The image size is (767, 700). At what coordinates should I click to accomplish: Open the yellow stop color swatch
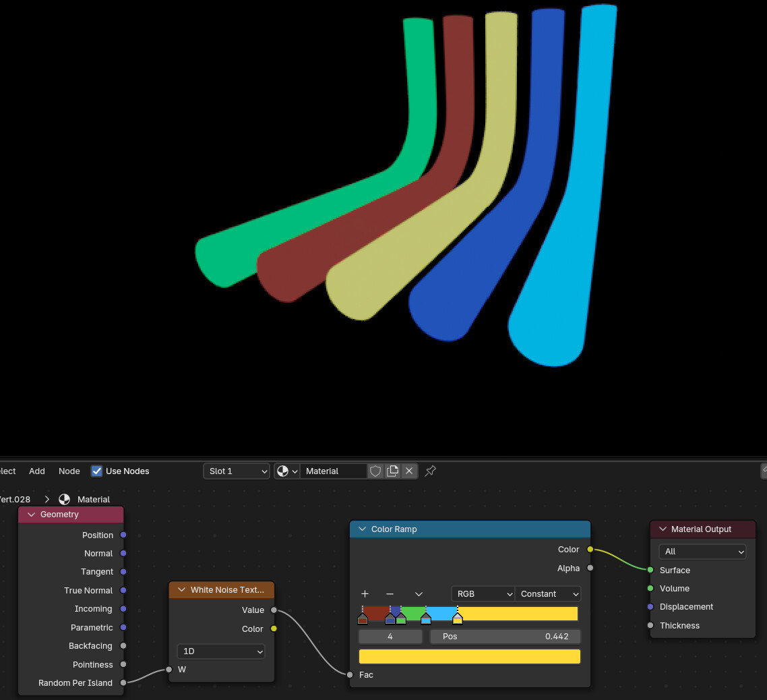tap(470, 656)
